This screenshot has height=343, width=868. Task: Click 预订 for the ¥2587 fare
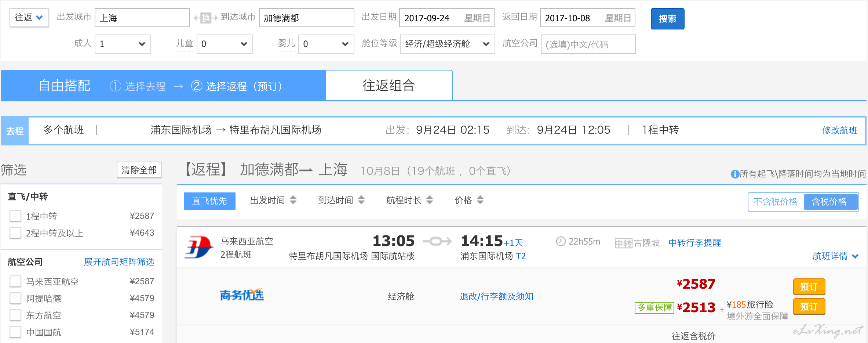click(x=809, y=286)
